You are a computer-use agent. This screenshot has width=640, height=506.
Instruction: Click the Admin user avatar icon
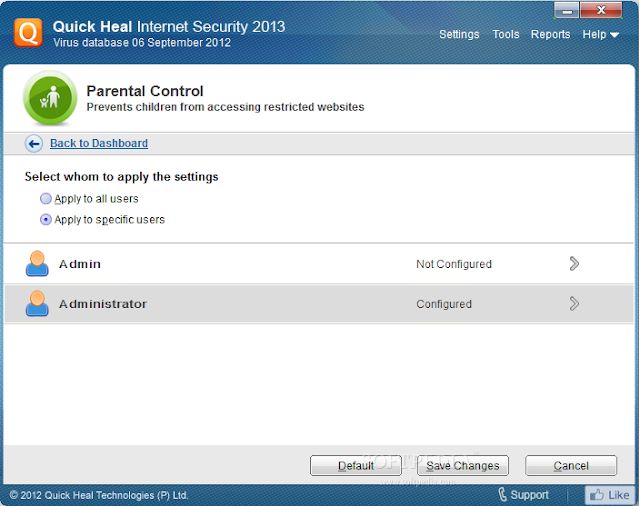(x=37, y=264)
